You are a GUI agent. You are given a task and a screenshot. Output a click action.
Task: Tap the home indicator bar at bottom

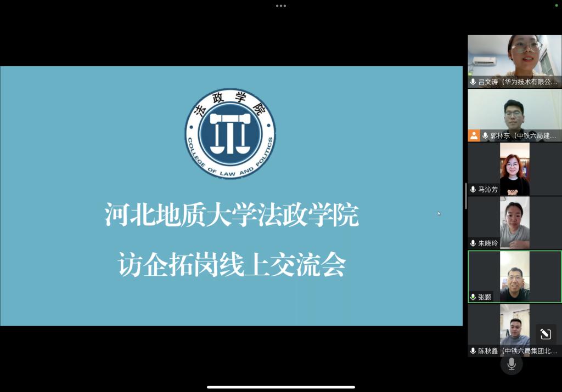pos(280,387)
